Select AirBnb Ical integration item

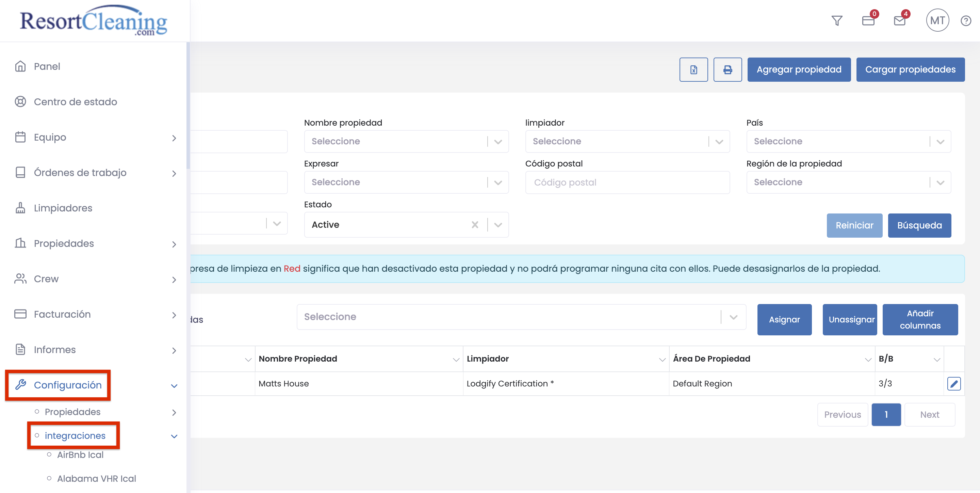tap(80, 455)
